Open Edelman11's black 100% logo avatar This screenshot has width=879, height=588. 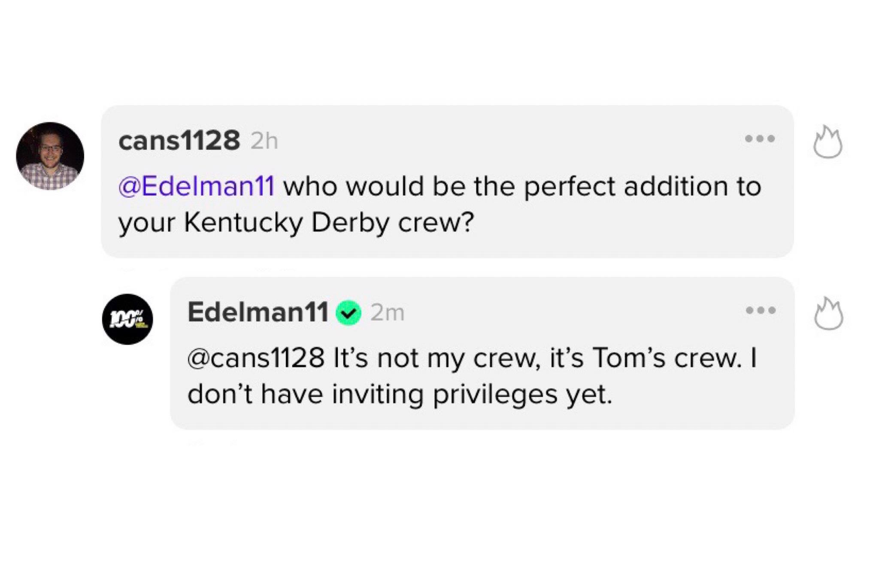[127, 319]
